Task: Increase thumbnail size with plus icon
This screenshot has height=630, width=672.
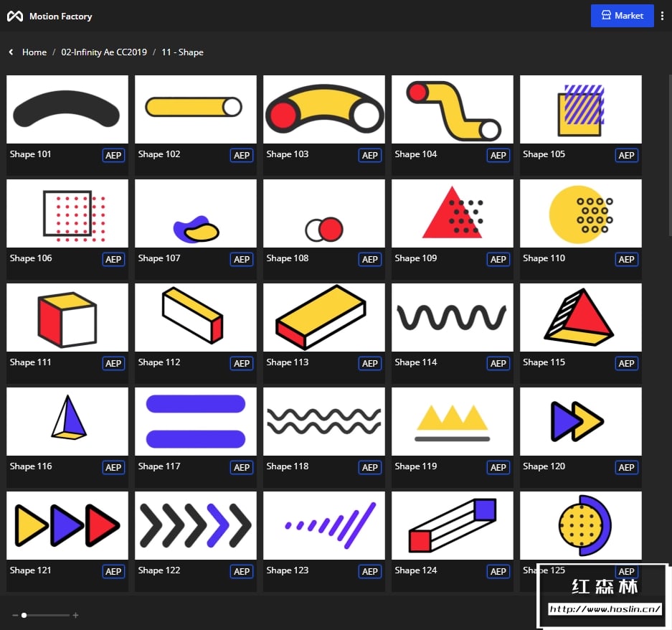Action: (75, 616)
